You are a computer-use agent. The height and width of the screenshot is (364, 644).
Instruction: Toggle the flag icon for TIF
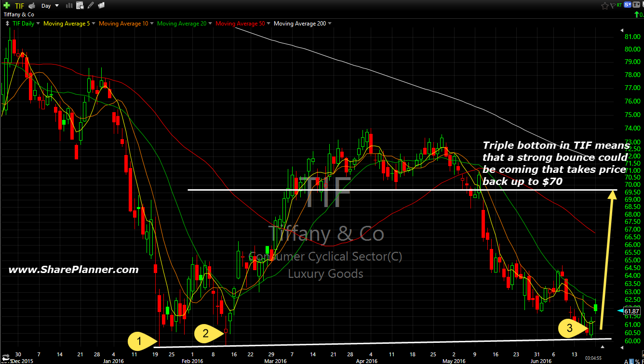point(613,6)
